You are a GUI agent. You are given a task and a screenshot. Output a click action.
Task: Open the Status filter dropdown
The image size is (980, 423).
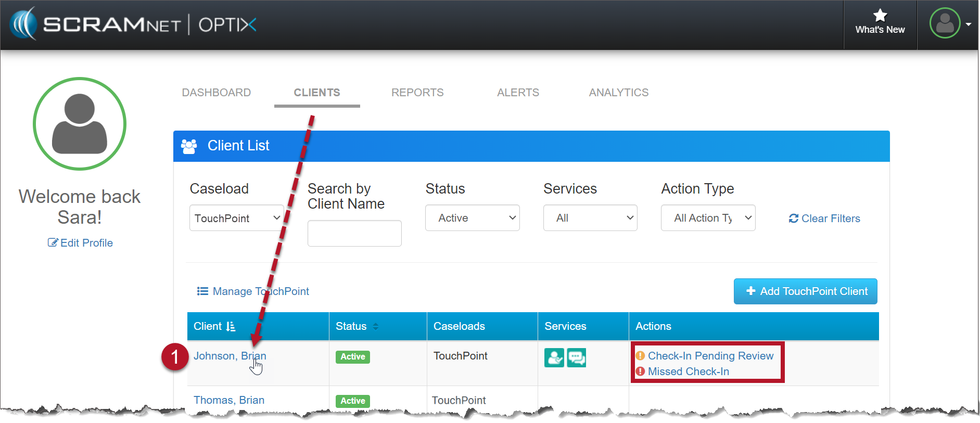click(472, 218)
